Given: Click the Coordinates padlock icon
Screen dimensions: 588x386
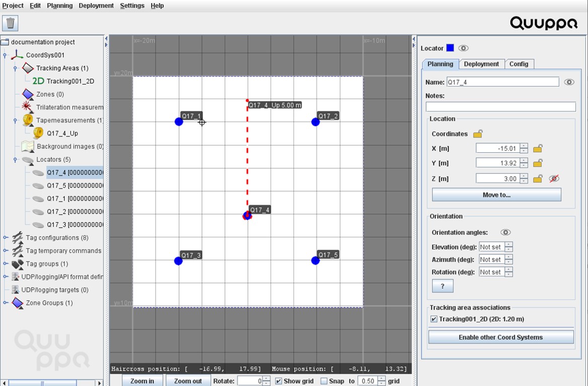Looking at the screenshot, I should (x=478, y=134).
